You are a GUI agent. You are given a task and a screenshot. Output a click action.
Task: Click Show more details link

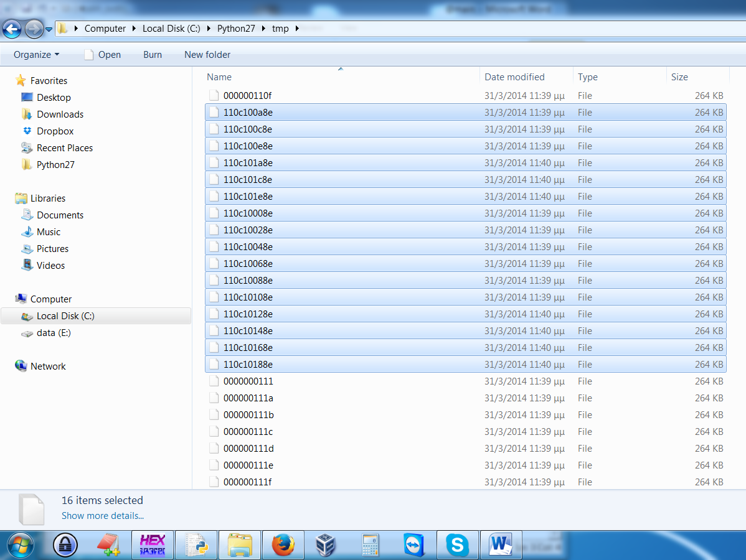pyautogui.click(x=102, y=516)
